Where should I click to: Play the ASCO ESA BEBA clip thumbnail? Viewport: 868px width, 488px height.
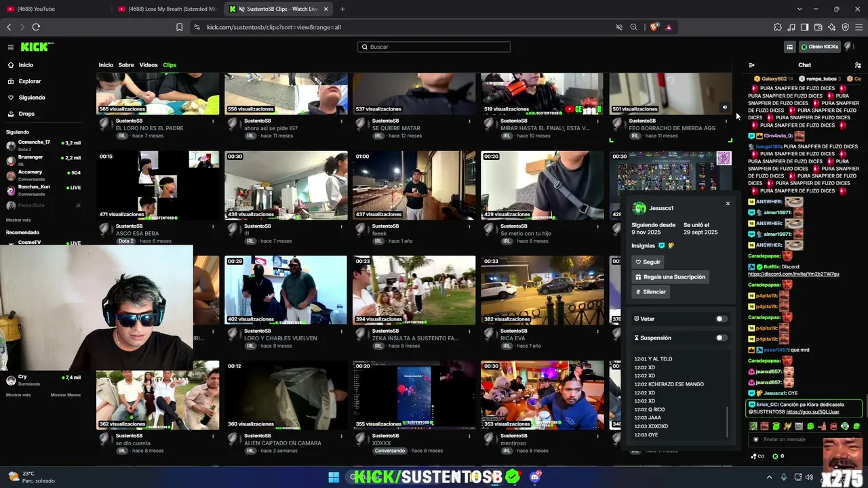pyautogui.click(x=157, y=186)
